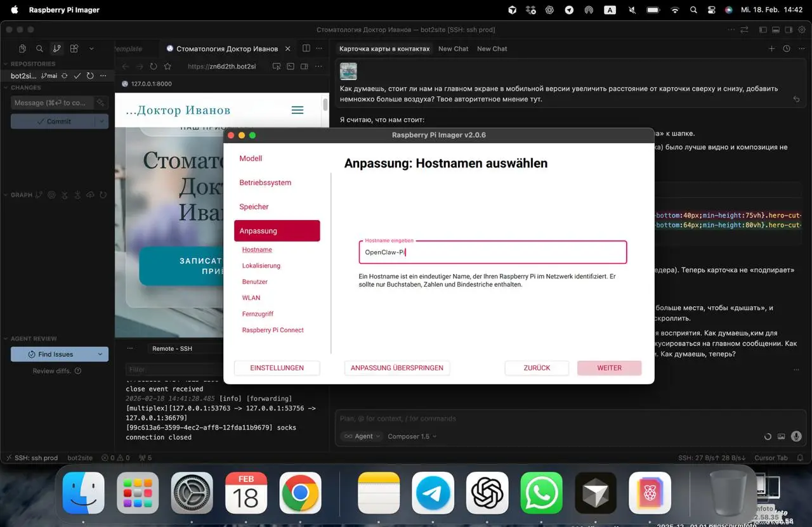Viewport: 812px width, 527px height.
Task: Open chat history clock icon
Action: (x=787, y=49)
